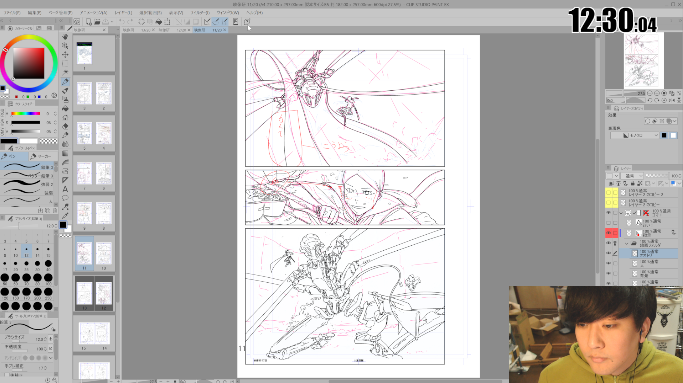Toggle visibility of red-marked layer

tap(609, 233)
